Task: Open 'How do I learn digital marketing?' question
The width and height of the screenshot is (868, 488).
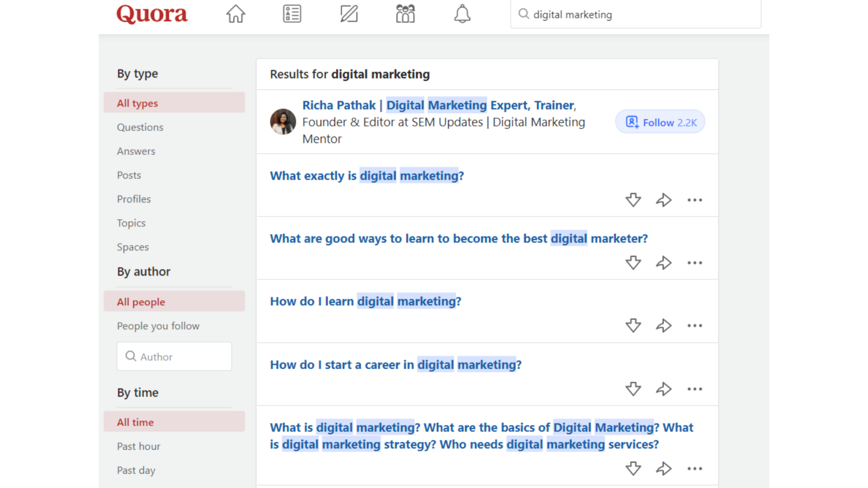Action: pyautogui.click(x=365, y=301)
